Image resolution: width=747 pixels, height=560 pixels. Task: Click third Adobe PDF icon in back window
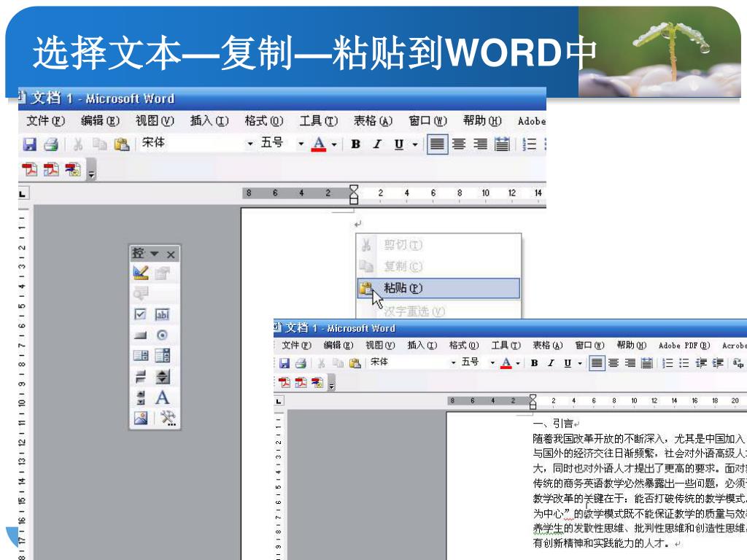pos(73,169)
